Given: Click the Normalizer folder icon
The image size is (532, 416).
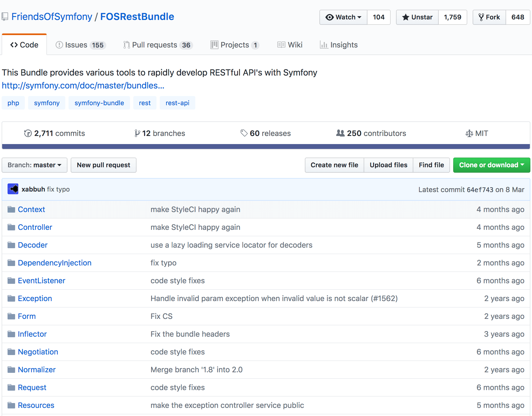Looking at the screenshot, I should pyautogui.click(x=11, y=370).
